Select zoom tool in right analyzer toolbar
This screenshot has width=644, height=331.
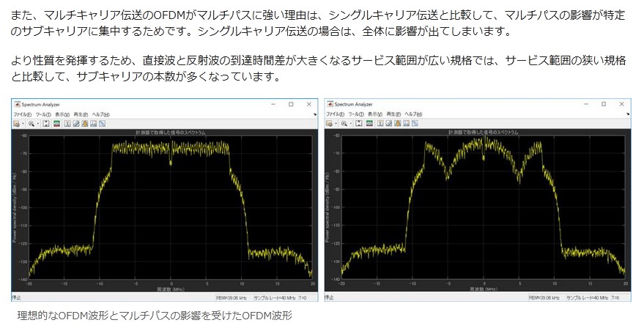click(345, 124)
